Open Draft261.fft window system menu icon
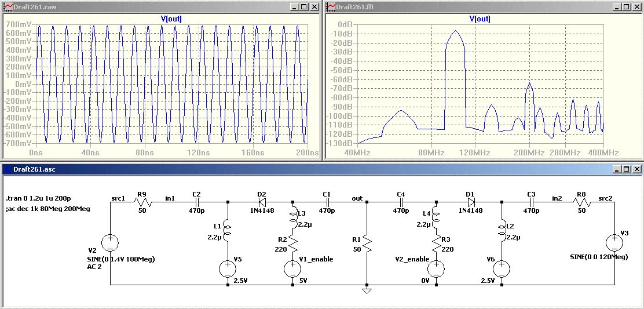 coord(331,6)
